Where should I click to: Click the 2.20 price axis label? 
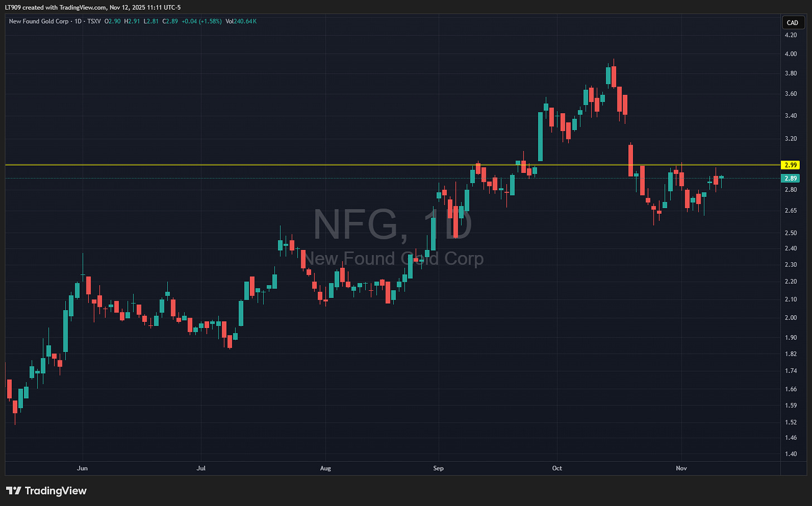[790, 281]
